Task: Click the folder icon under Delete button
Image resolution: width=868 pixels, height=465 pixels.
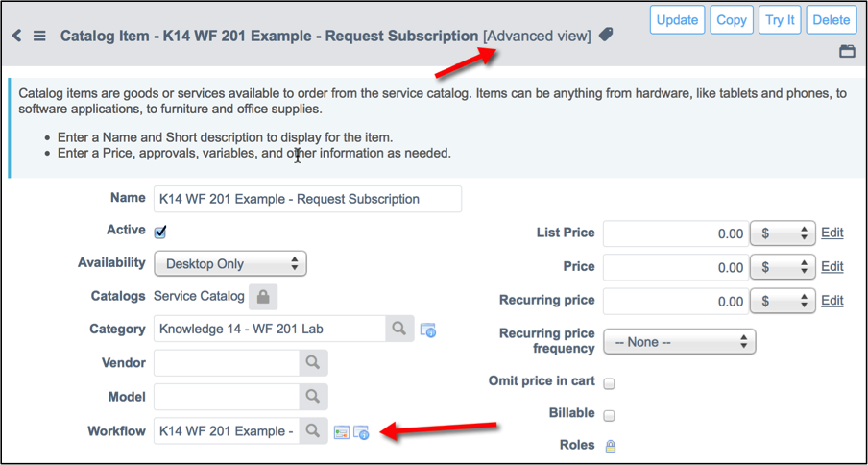Action: point(848,52)
